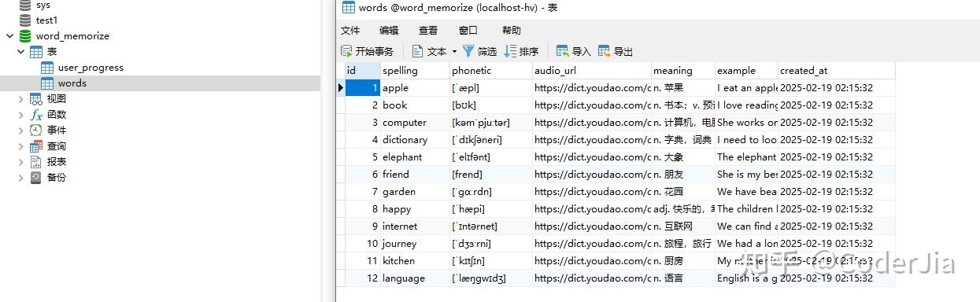Collapse the 表 tables node
The width and height of the screenshot is (980, 302).
(21, 52)
